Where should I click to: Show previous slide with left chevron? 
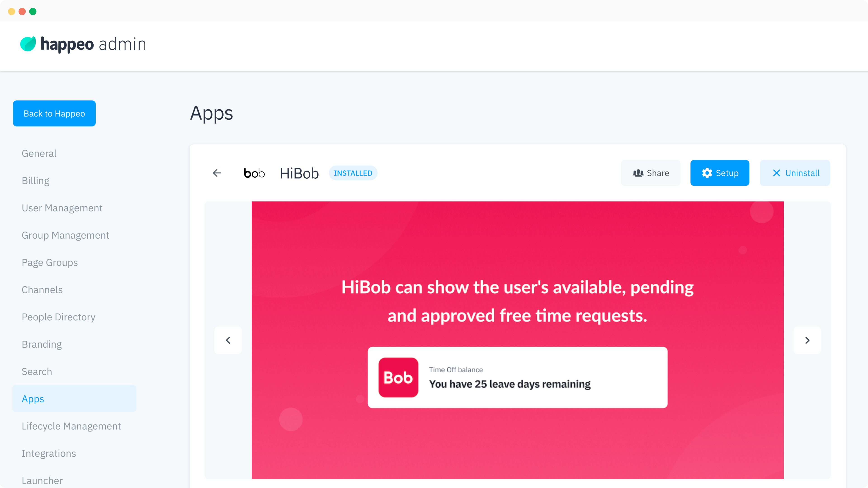pos(228,340)
